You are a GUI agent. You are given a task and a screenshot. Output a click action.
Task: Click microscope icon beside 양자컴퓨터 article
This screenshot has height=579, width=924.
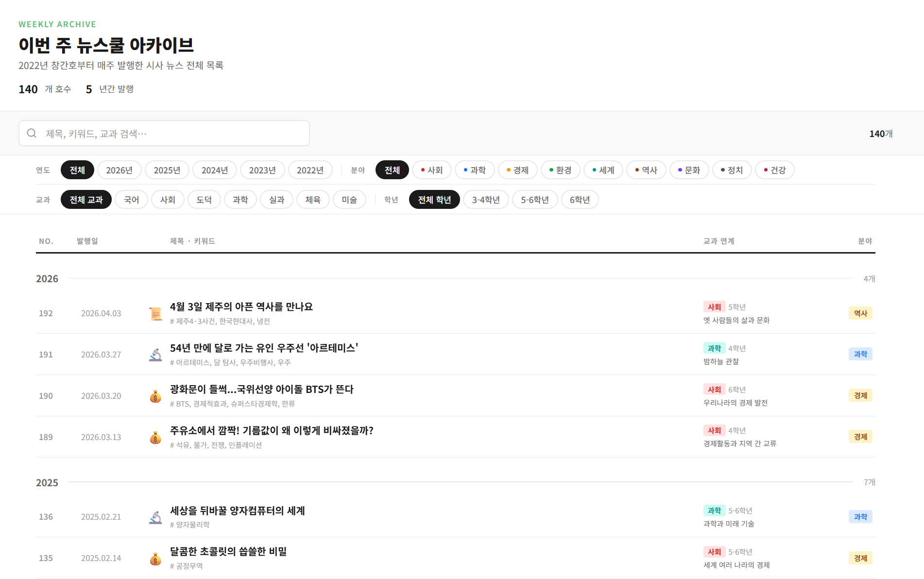(155, 517)
